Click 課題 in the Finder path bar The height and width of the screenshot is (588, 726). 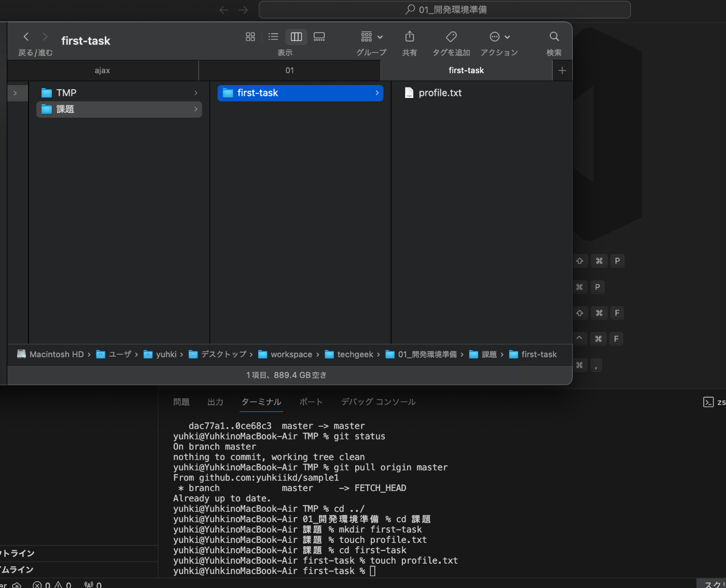pyautogui.click(x=483, y=354)
